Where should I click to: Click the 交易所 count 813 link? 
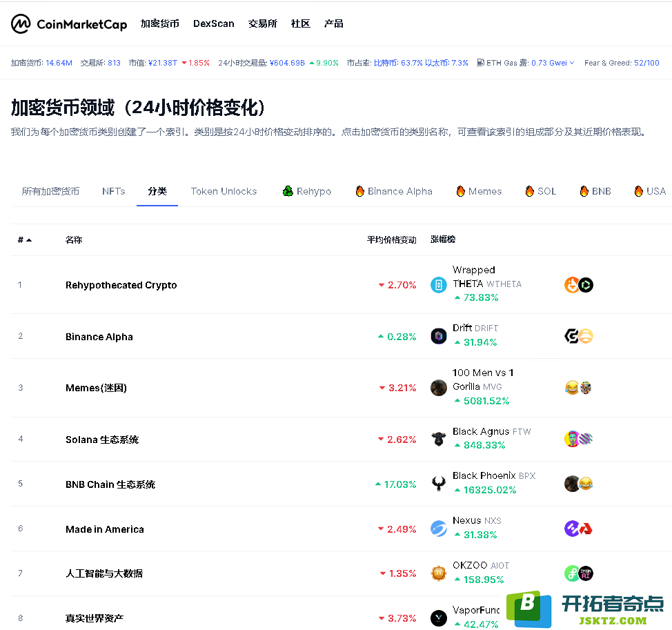(114, 63)
